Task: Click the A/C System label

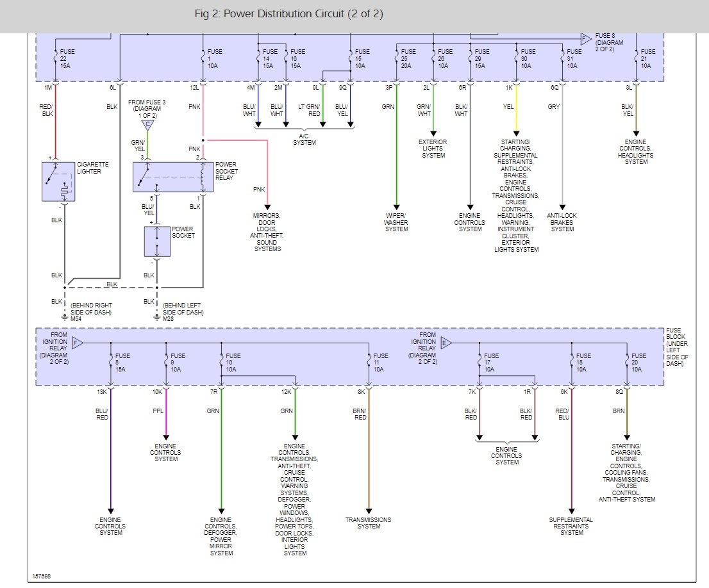Action: [x=304, y=139]
